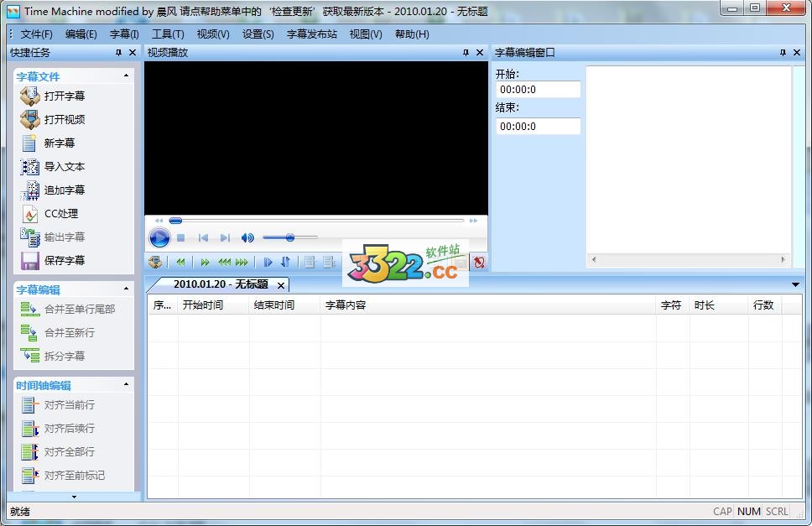This screenshot has height=526, width=812.
Task: Open the 文件(F) menu
Action: pyautogui.click(x=36, y=34)
